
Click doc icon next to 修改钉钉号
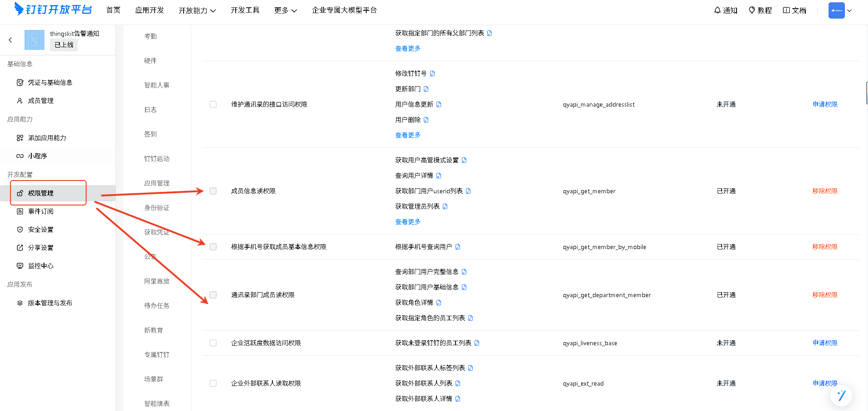432,73
